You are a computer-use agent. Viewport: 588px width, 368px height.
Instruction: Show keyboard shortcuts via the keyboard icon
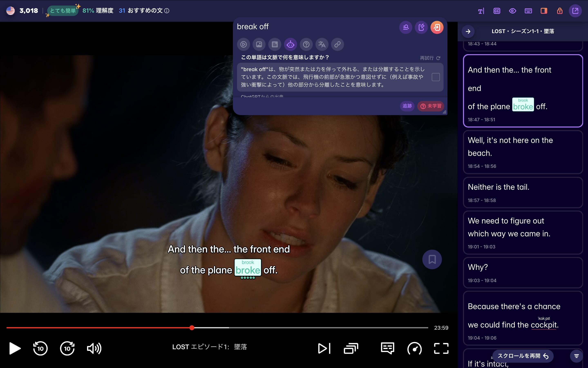point(528,11)
